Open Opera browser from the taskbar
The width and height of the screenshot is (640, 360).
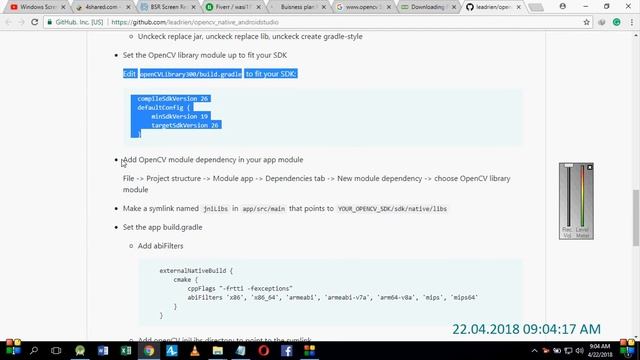[264, 351]
